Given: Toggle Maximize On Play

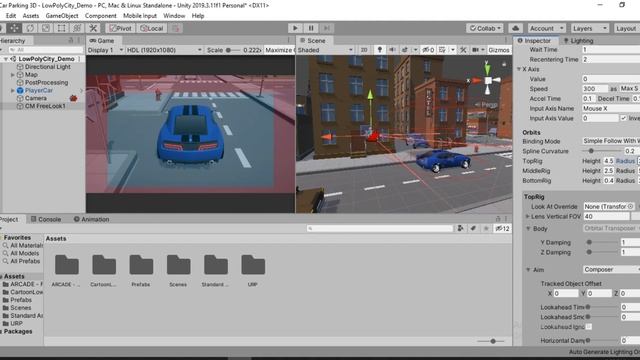Looking at the screenshot, I should click(279, 50).
